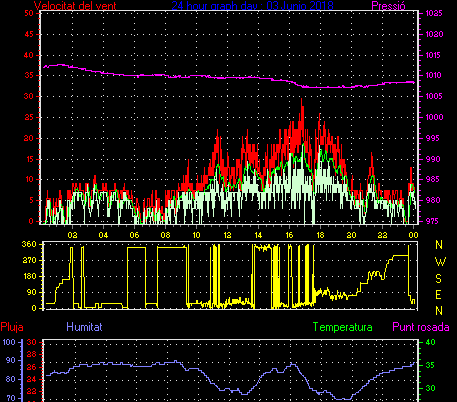Click the 'Velocitat del vent' title label
The width and height of the screenshot is (457, 402).
click(75, 5)
